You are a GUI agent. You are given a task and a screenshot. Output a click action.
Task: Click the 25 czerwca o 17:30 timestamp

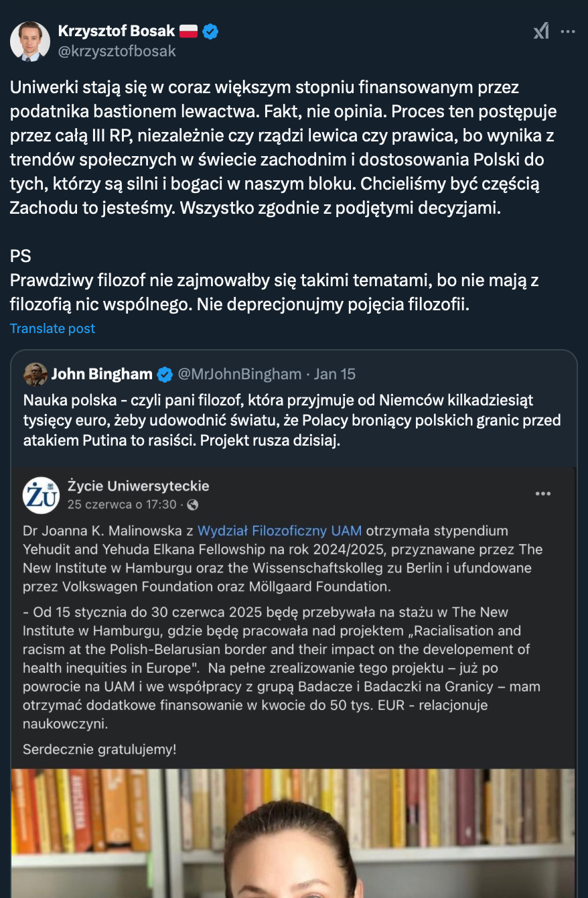(x=121, y=505)
